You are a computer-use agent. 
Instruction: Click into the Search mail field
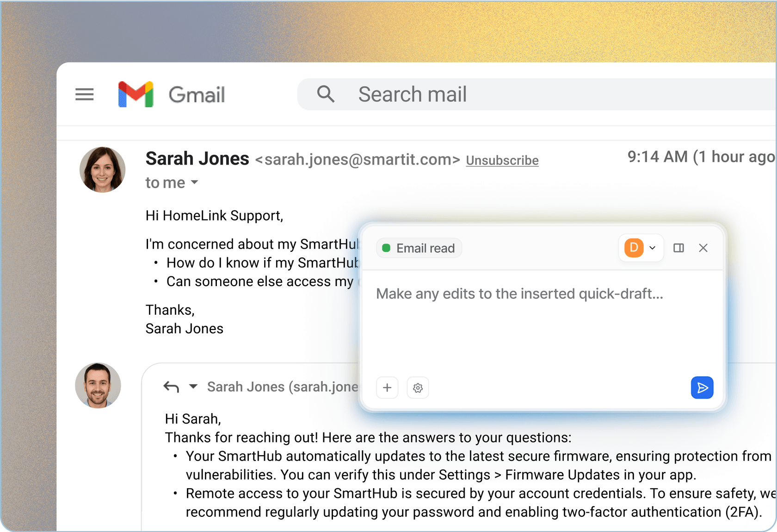point(509,94)
